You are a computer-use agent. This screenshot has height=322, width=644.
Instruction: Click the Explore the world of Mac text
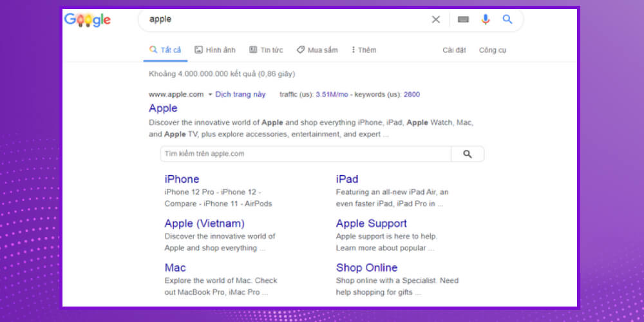221,287
